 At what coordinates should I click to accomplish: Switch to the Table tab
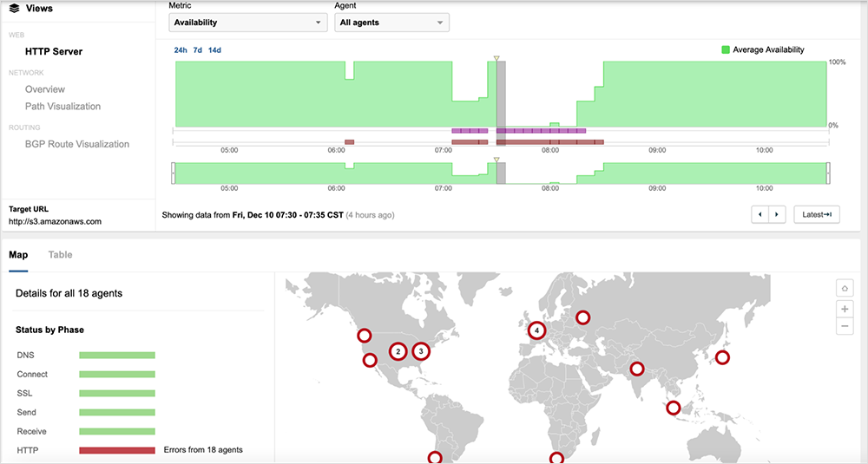coord(60,255)
